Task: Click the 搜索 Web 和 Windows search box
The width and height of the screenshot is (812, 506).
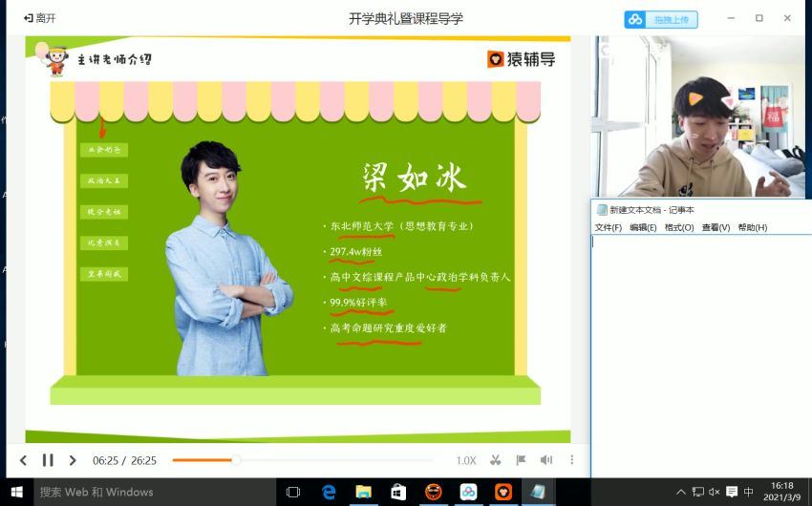Action: point(155,492)
